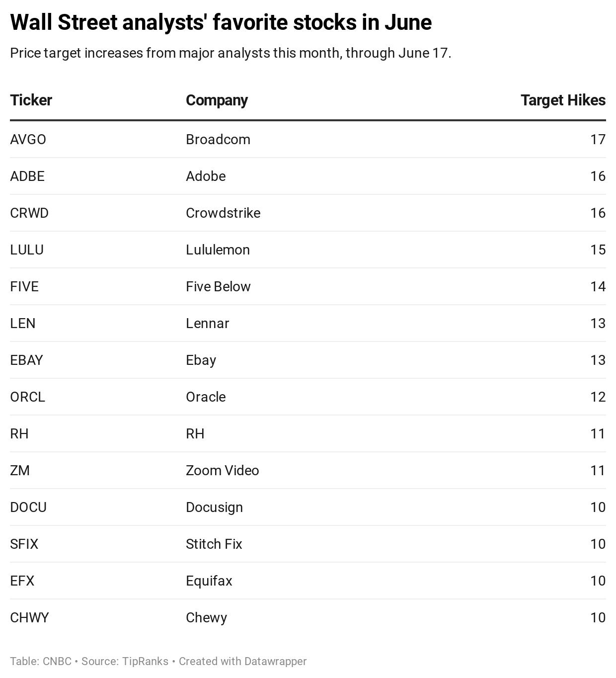Viewport: 616px width, 678px height.
Task: Select the Five Below company cell
Action: [x=218, y=287]
